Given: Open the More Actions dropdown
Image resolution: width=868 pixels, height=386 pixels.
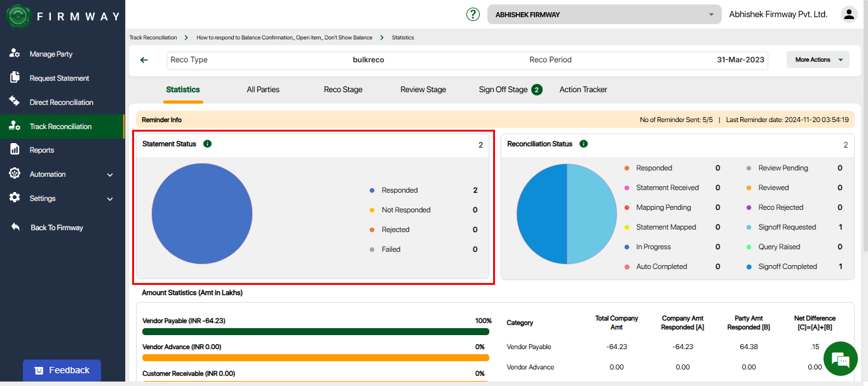Looking at the screenshot, I should point(817,60).
